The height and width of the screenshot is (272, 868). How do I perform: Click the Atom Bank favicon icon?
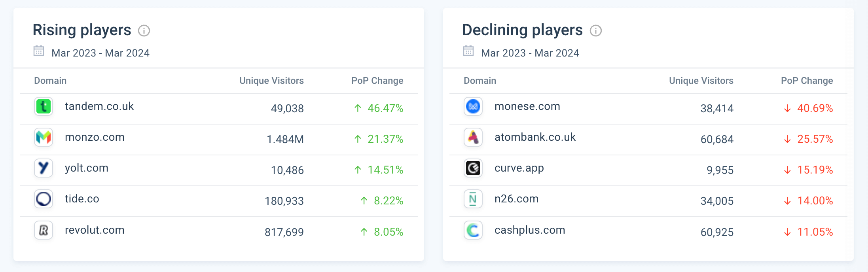pyautogui.click(x=473, y=137)
